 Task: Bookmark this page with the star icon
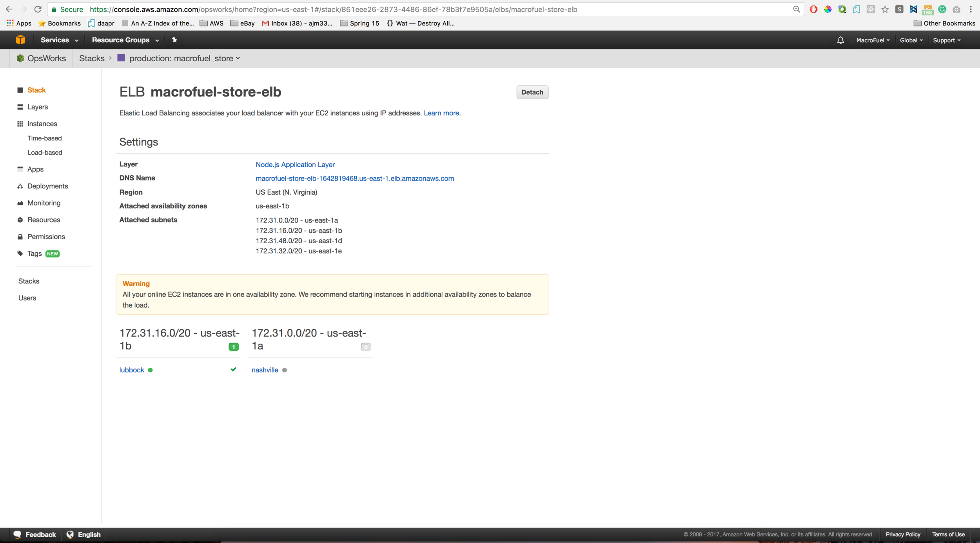[x=885, y=9]
